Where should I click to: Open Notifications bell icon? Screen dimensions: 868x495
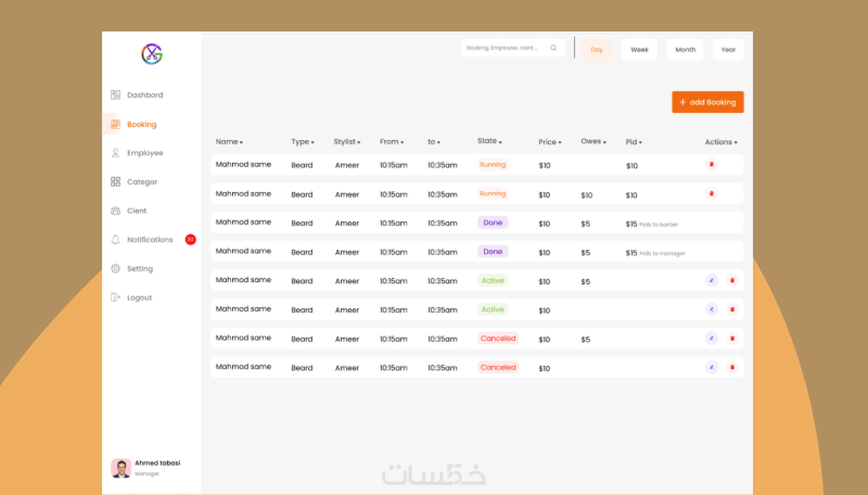pyautogui.click(x=115, y=239)
